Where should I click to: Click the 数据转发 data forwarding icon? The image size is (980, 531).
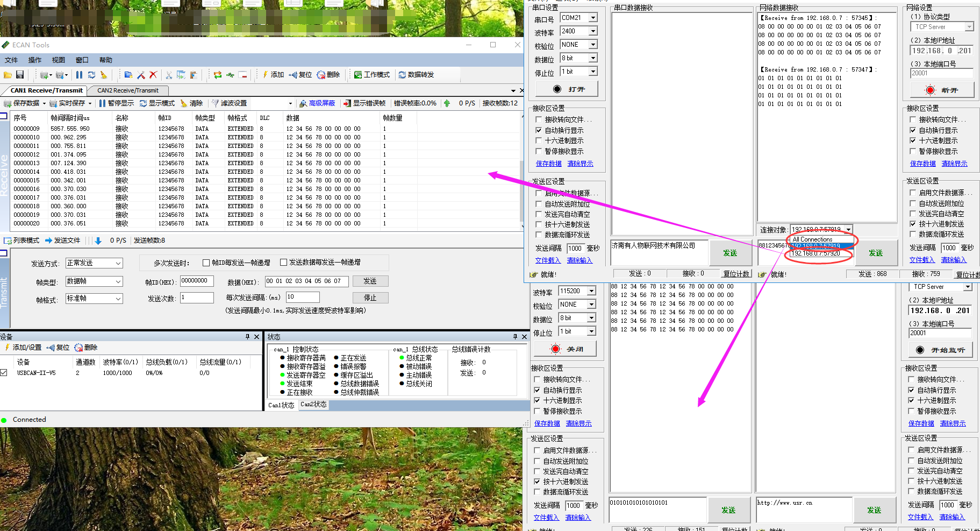point(416,75)
